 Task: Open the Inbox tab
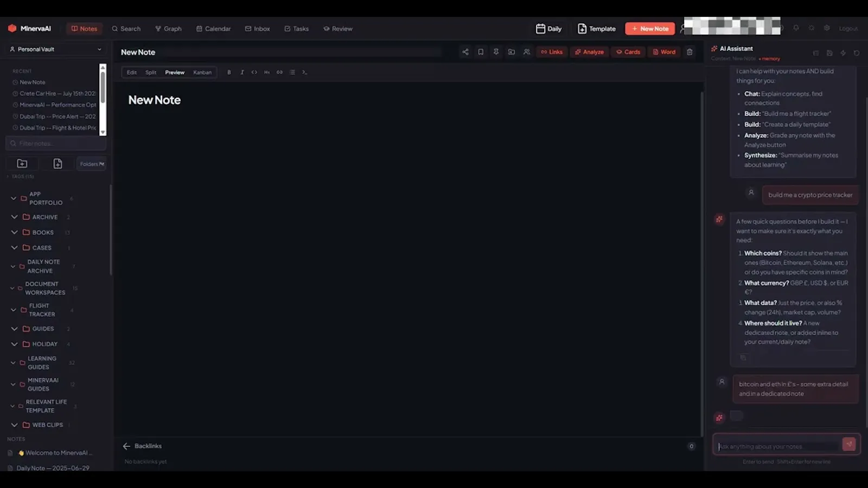[x=257, y=29]
